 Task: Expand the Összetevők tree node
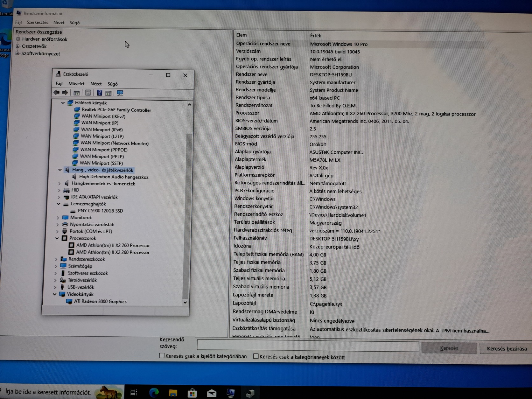(18, 46)
